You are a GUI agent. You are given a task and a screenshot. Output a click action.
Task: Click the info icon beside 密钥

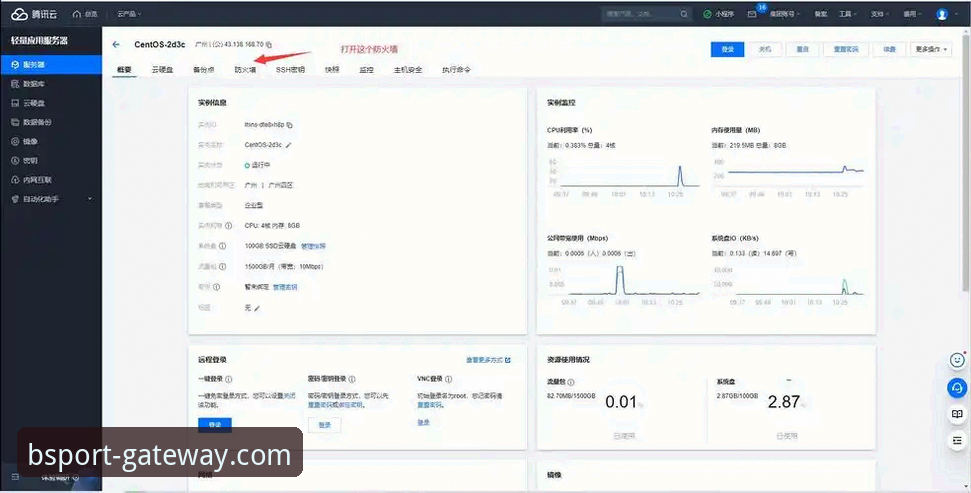(217, 287)
